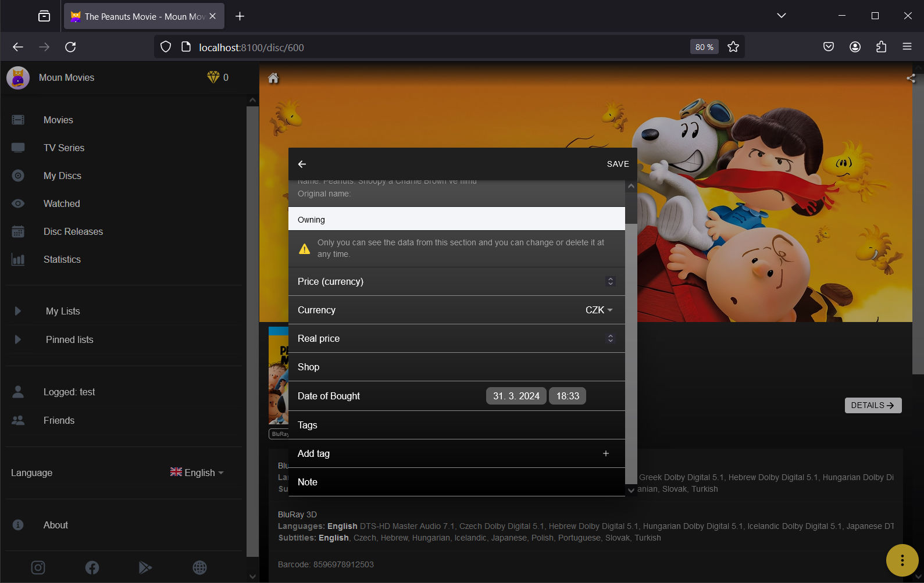Click the diamond premium icon in sidebar header
Viewport: 924px width, 583px height.
click(213, 77)
